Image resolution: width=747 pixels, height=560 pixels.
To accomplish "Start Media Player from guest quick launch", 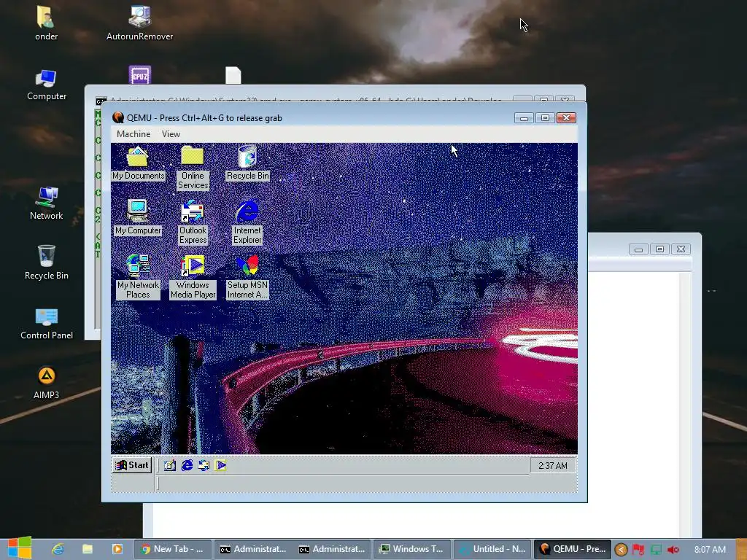I will click(x=220, y=465).
